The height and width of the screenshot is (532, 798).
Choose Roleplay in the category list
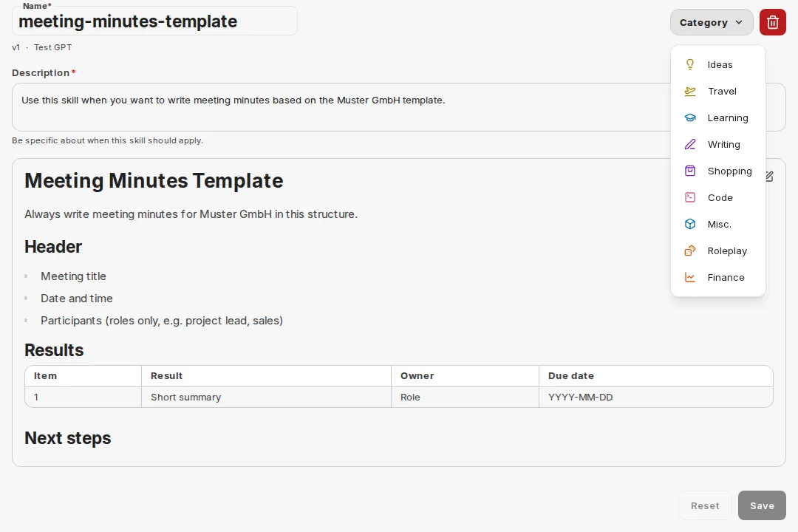click(718, 251)
